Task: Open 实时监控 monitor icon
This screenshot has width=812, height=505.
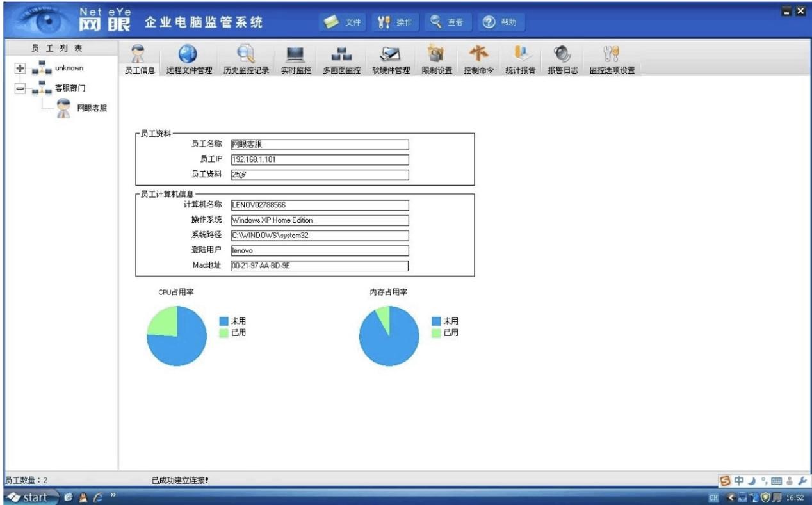Action: point(295,54)
